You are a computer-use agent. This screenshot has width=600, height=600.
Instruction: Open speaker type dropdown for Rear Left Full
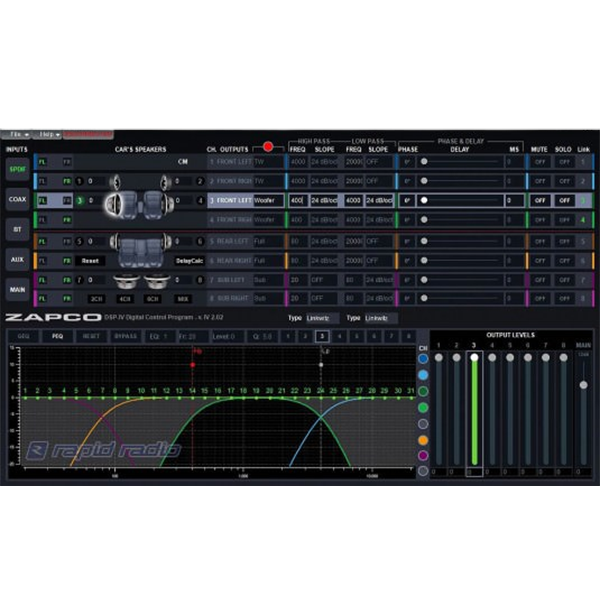click(268, 241)
